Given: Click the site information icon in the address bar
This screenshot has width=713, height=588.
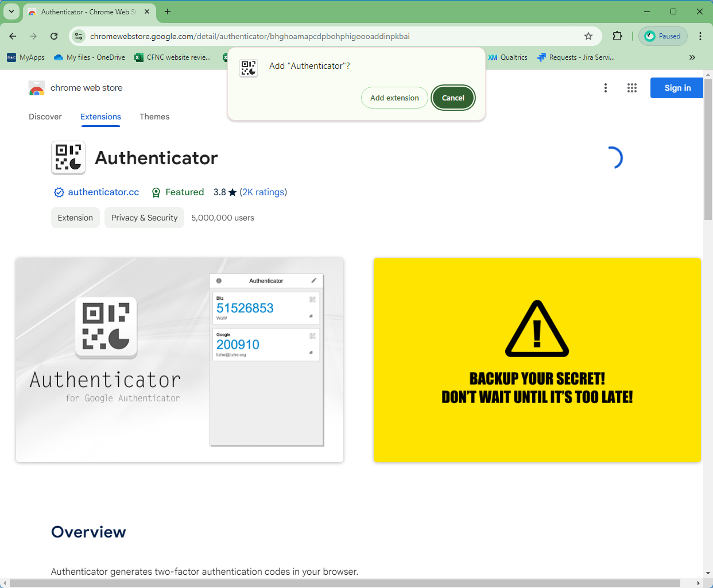Looking at the screenshot, I should point(78,36).
